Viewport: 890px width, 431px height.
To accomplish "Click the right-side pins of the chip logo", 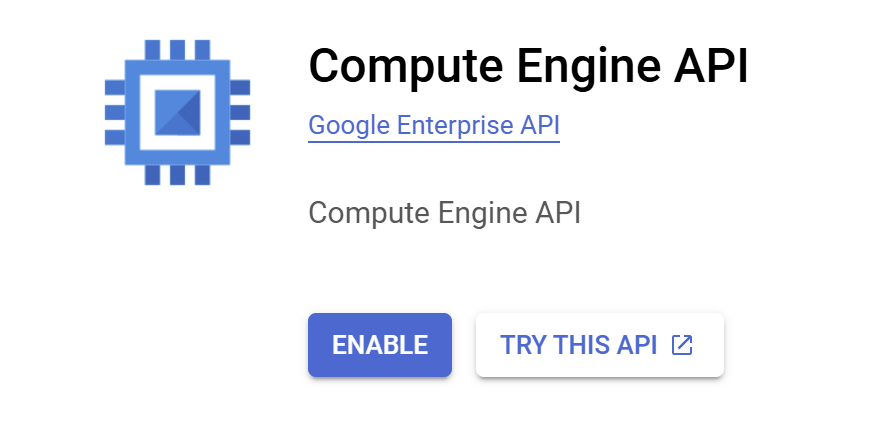I will 240,111.
